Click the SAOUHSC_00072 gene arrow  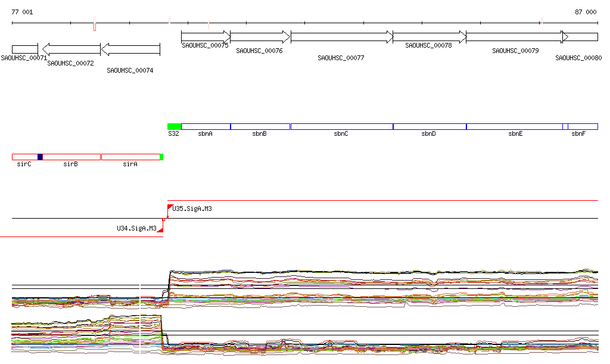click(x=70, y=49)
